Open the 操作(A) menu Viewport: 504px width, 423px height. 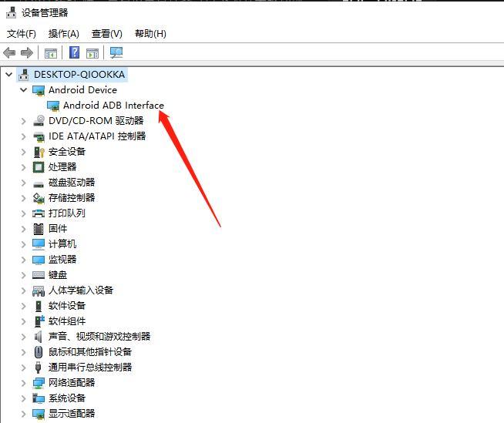64,34
